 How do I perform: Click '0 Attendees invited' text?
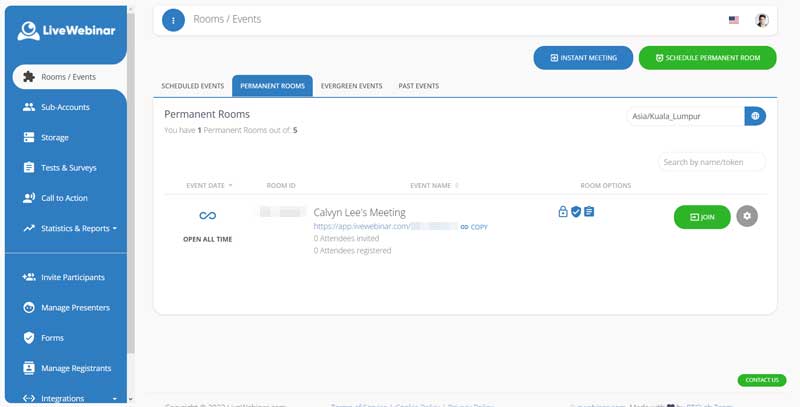pos(346,238)
